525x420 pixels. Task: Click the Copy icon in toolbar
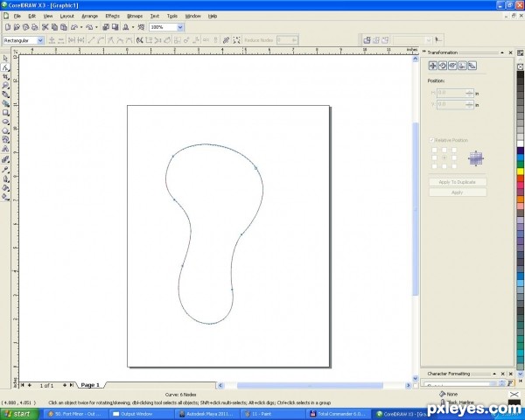(54, 27)
